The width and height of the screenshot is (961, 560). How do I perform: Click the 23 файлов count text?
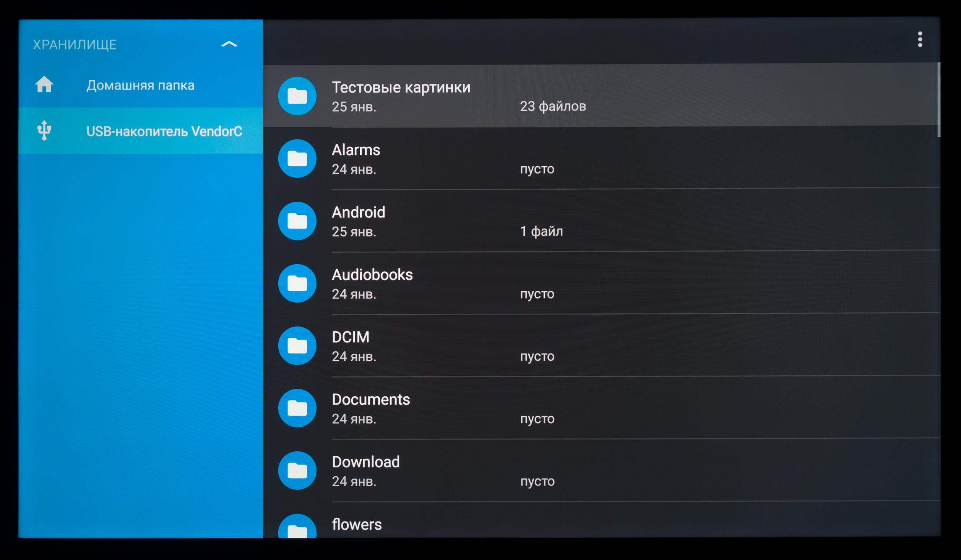pos(553,106)
